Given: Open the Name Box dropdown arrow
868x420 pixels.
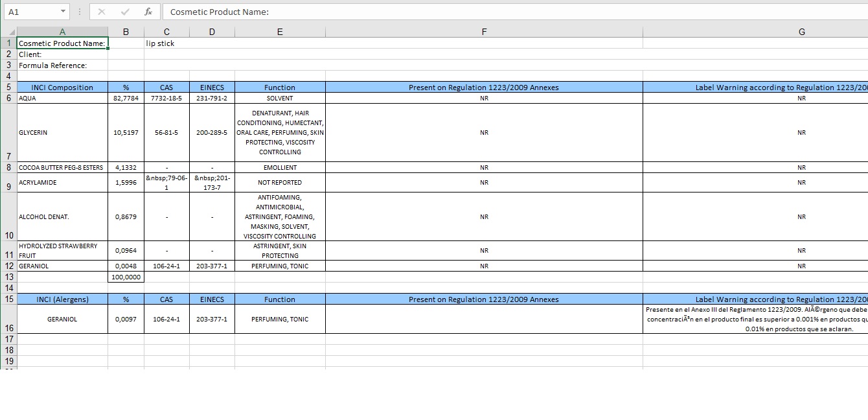Looking at the screenshot, I should 62,11.
